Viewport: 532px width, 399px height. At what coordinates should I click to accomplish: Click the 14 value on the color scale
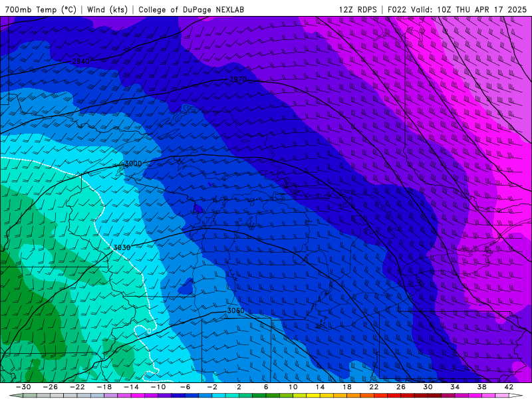[320, 387]
